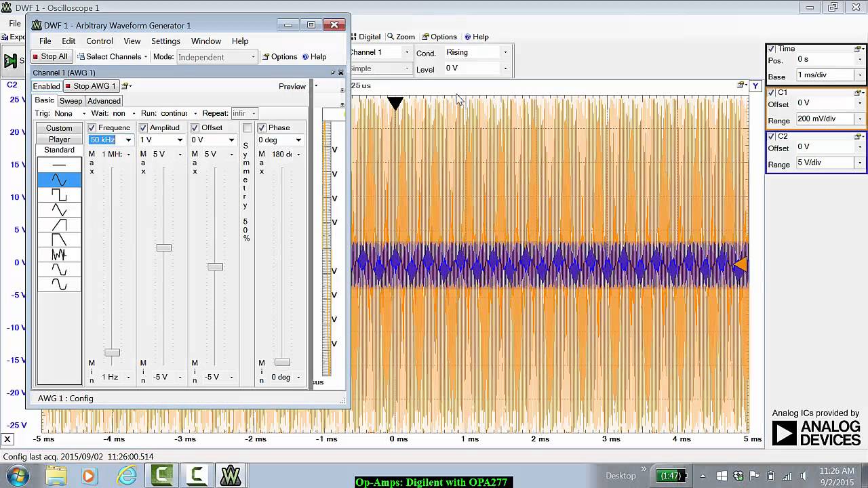
Task: Toggle the Phase checkbox
Action: tap(262, 127)
